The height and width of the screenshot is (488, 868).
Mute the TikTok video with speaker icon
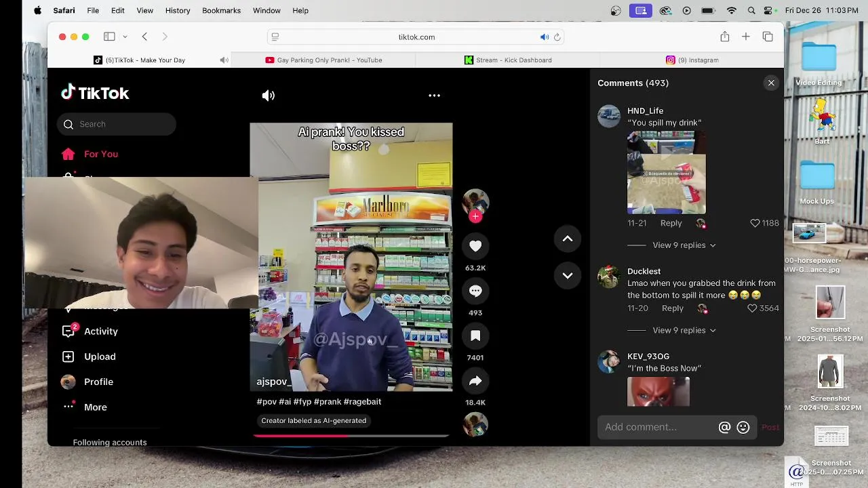coord(269,96)
